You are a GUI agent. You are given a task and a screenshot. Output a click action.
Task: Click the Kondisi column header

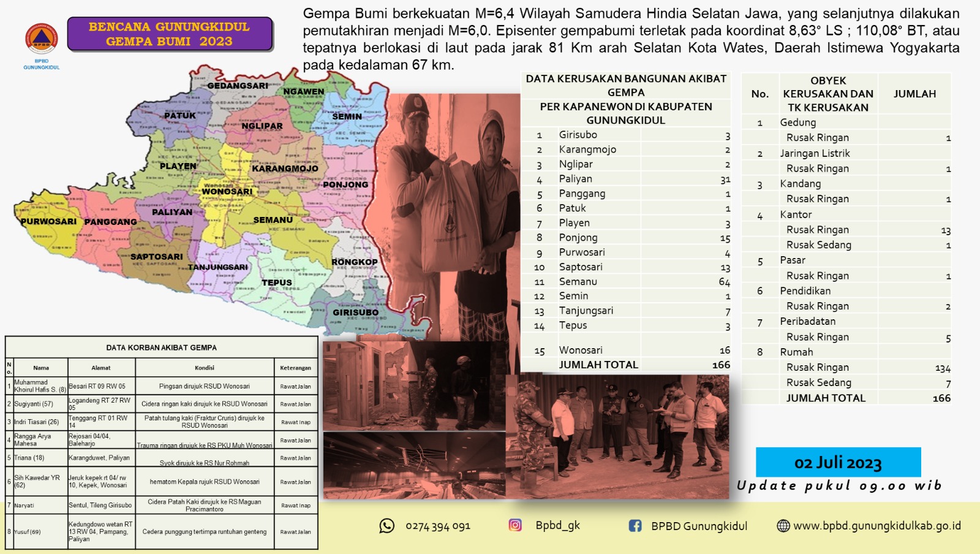click(205, 368)
